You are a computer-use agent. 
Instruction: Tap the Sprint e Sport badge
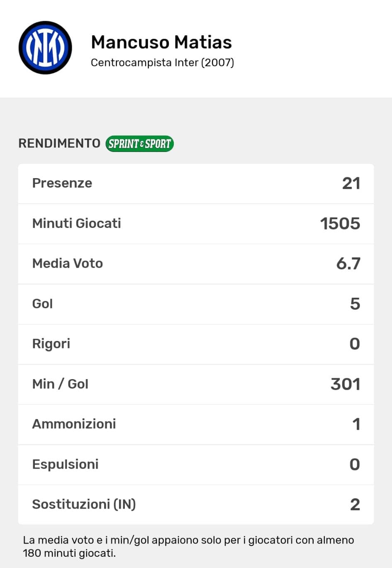click(x=139, y=144)
